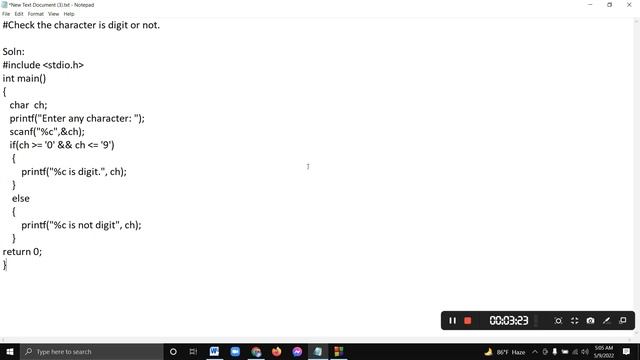Screen dimensions: 640x360
Task: Click the battery tray icon
Action: (x=565, y=351)
